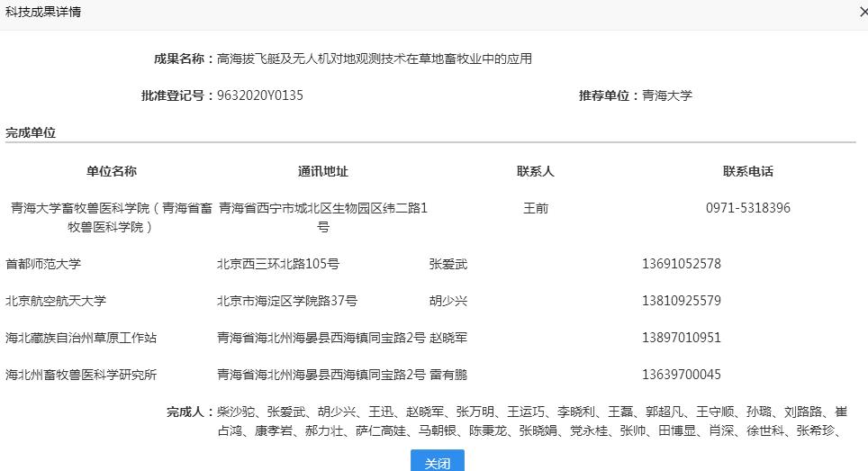Click the 联系电话 column header
The height and width of the screenshot is (471, 868).
coord(747,171)
